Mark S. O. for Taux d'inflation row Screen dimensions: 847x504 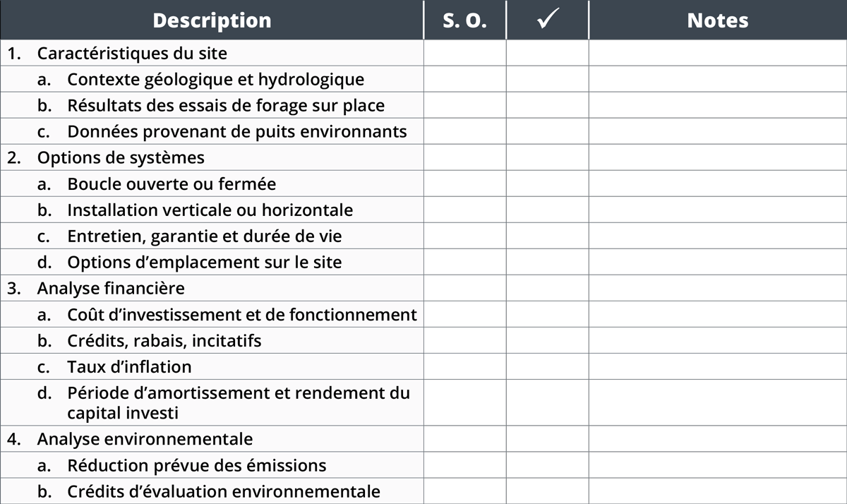coord(465,366)
